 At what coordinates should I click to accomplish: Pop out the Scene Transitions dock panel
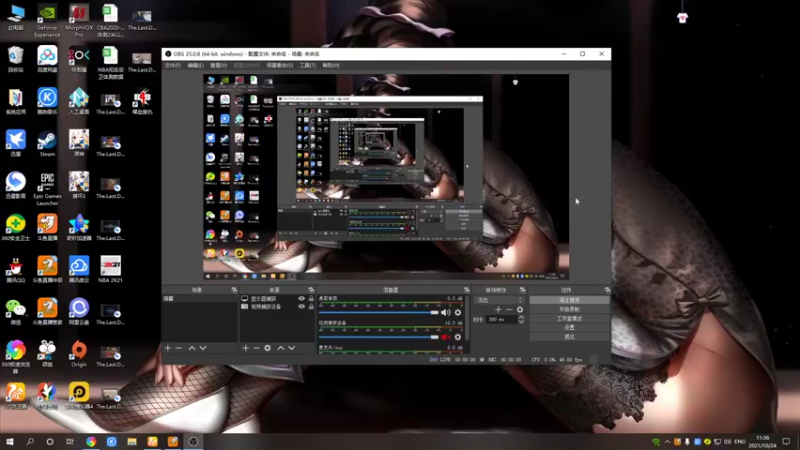point(522,290)
